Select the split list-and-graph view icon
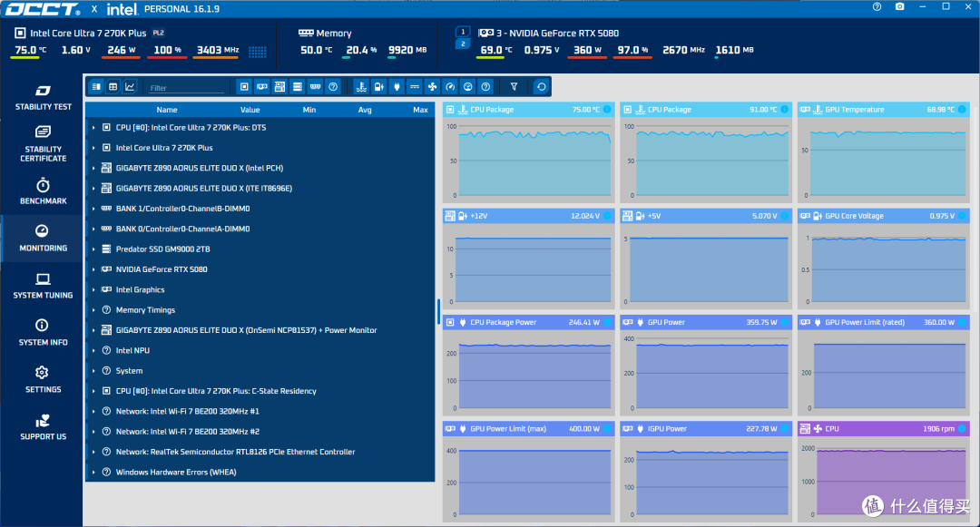The width and height of the screenshot is (980, 527). click(96, 87)
